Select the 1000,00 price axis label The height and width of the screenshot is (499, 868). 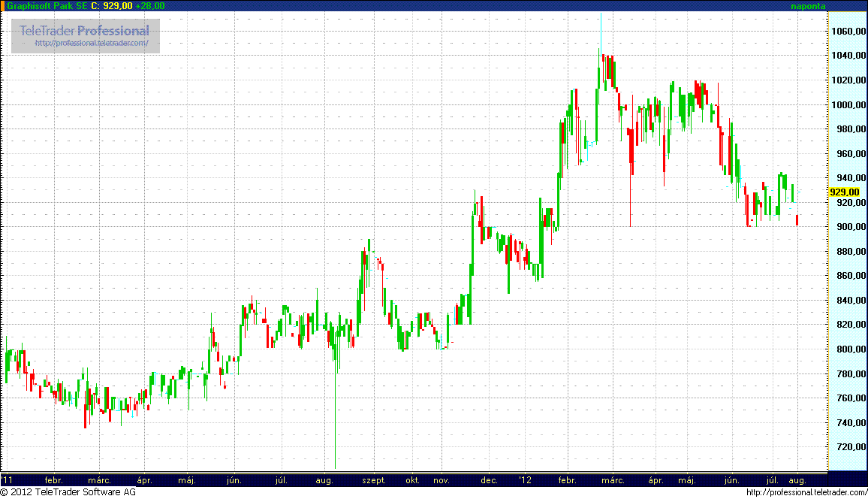pyautogui.click(x=848, y=104)
